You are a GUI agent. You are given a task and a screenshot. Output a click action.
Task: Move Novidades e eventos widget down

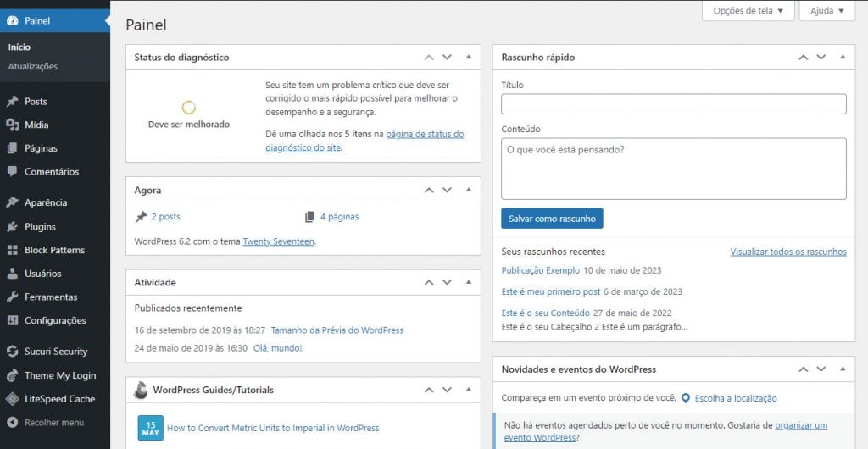point(821,369)
